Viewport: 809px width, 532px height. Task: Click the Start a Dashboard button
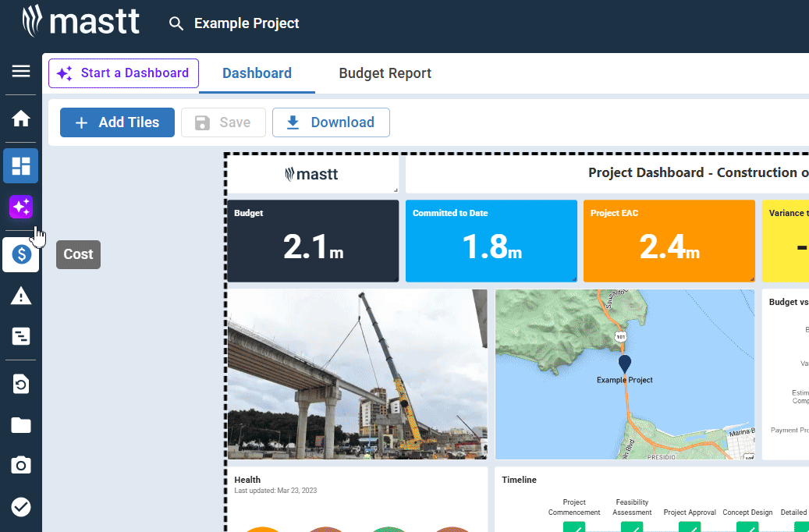pyautogui.click(x=123, y=73)
